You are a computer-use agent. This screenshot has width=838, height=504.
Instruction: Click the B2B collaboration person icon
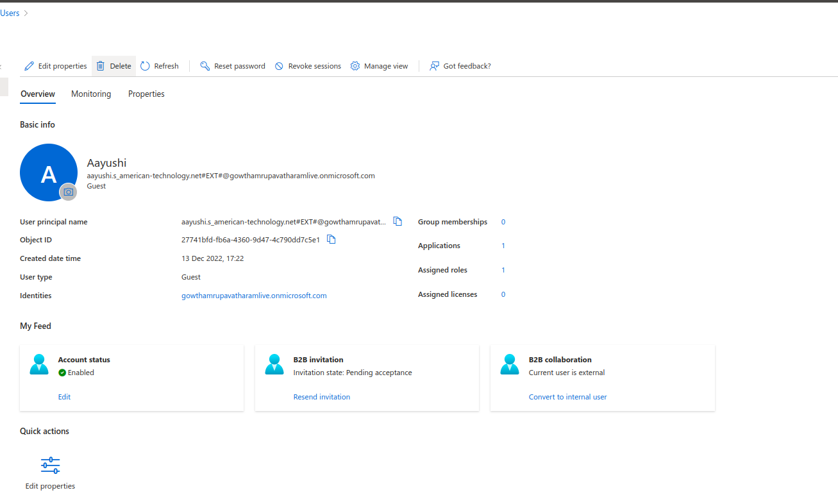coord(510,364)
